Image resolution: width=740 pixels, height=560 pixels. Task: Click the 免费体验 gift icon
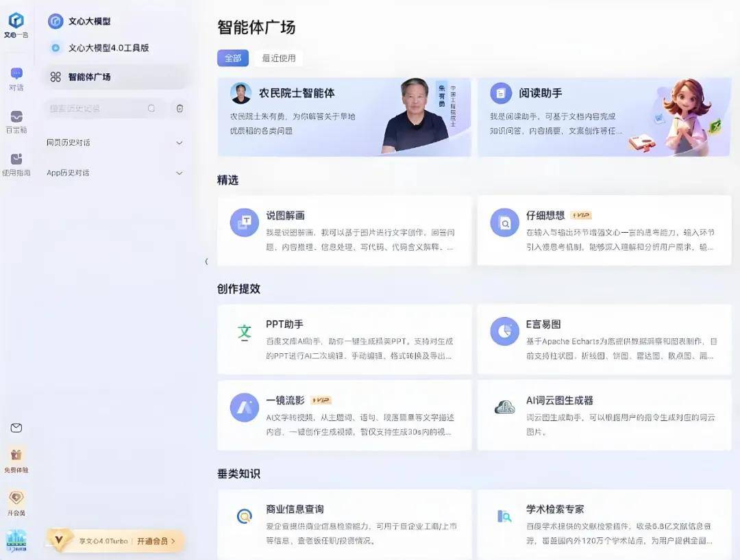(x=16, y=455)
